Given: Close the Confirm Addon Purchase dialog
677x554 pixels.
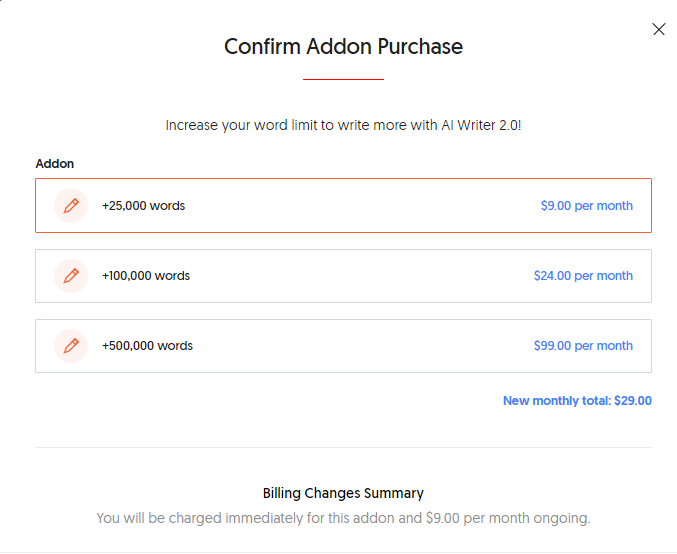Looking at the screenshot, I should (658, 30).
